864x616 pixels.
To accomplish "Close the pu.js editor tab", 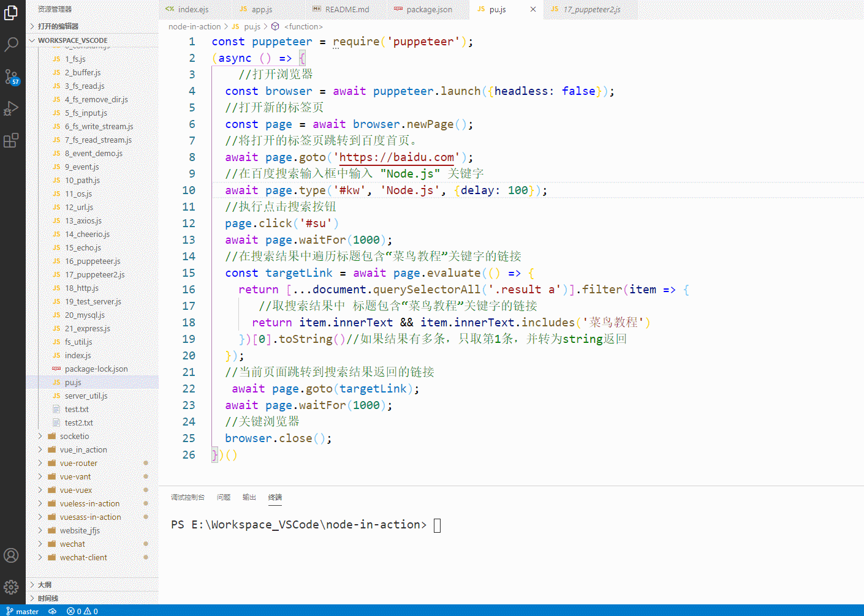I will pyautogui.click(x=533, y=9).
